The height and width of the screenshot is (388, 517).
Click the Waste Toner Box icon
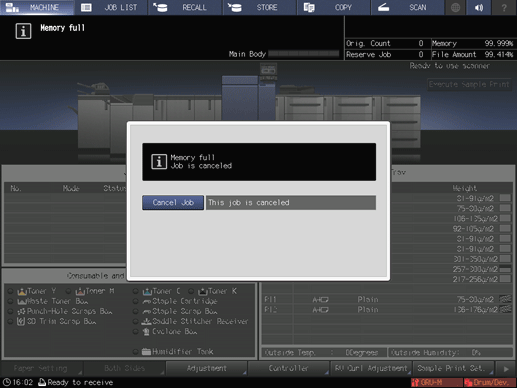pyautogui.click(x=22, y=301)
